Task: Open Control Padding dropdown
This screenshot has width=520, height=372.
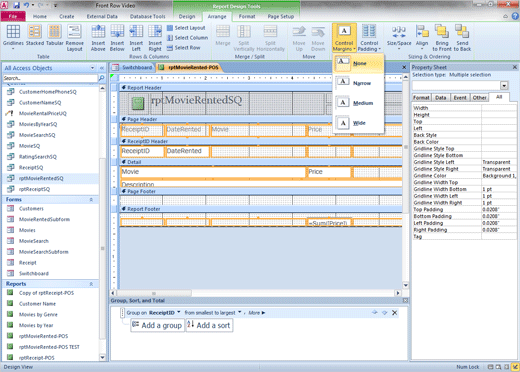Action: [369, 38]
